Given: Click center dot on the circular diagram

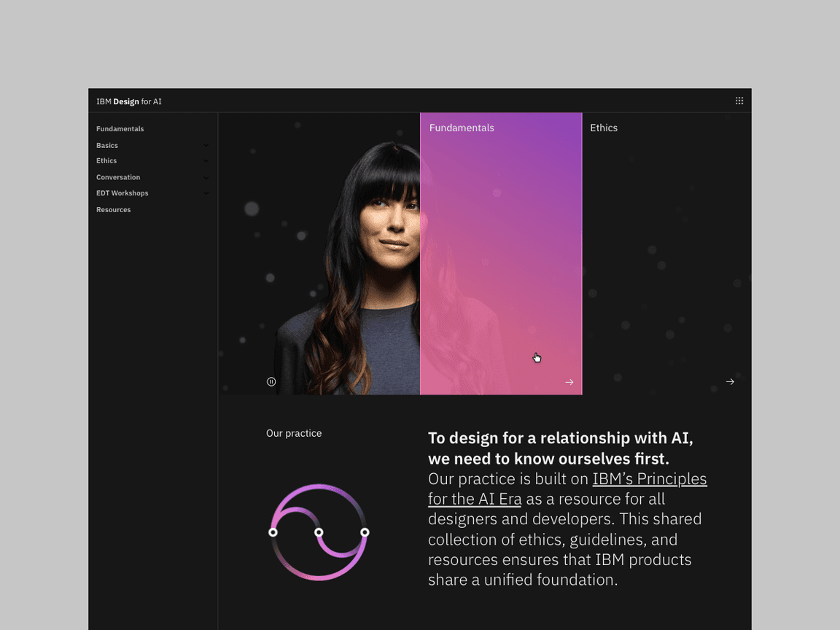Looking at the screenshot, I should coord(319,532).
